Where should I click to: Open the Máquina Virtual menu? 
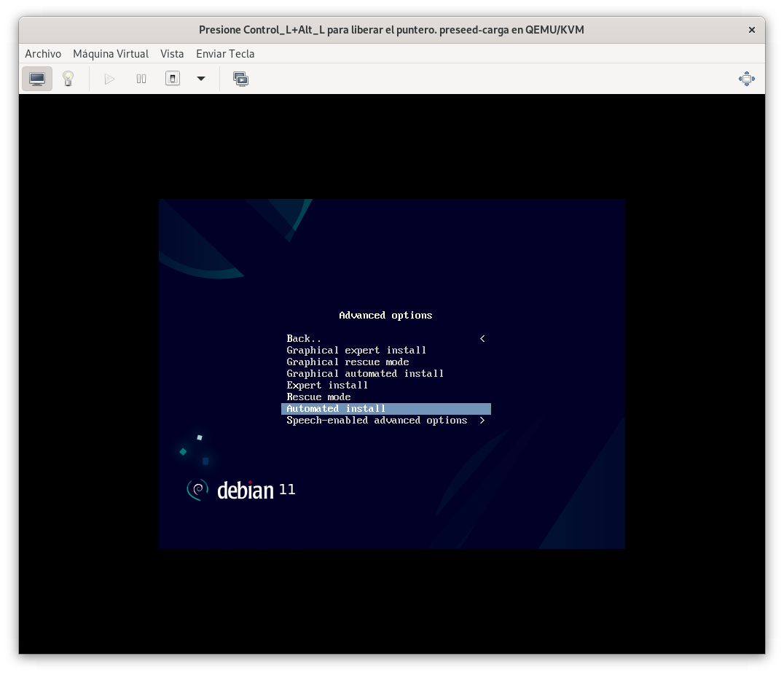click(x=111, y=54)
